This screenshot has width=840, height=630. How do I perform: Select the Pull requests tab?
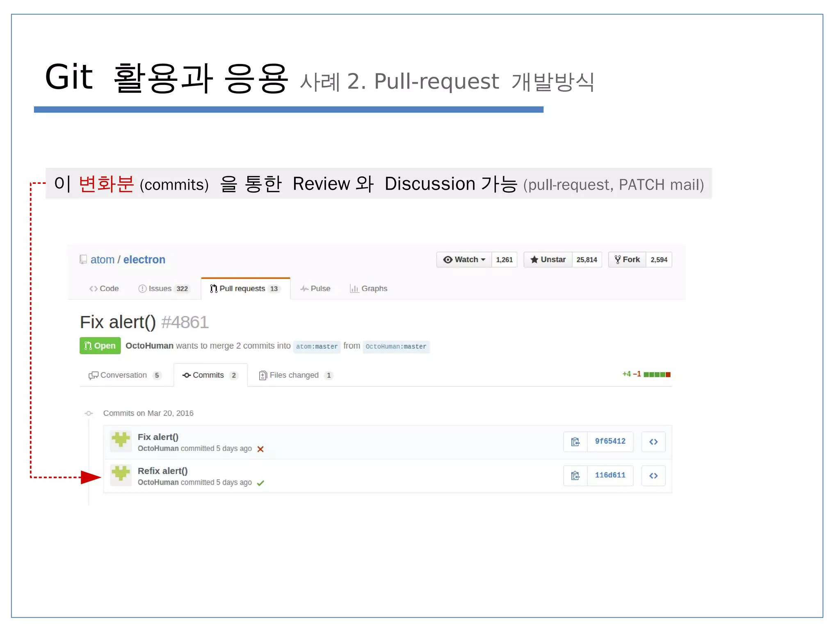(x=245, y=289)
